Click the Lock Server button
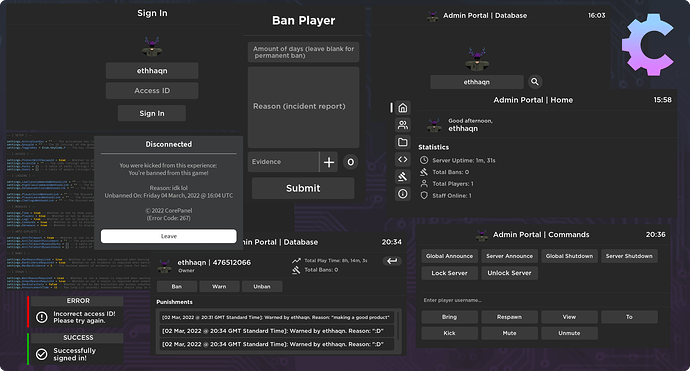This screenshot has width=690, height=371. pos(449,273)
